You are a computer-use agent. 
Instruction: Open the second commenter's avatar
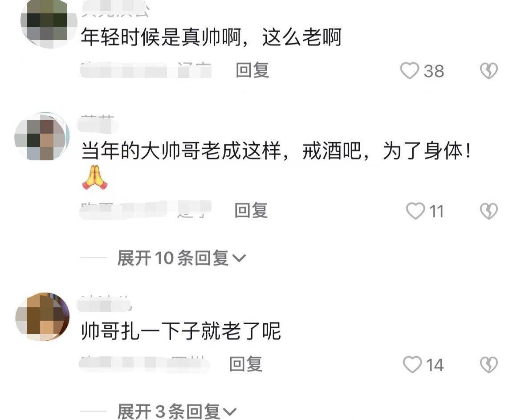tap(42, 137)
